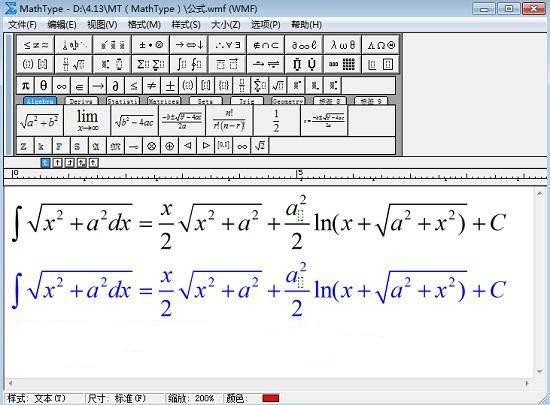Open the logical symbols palette (∴∀∃)
Viewport: 550px width, 405px height.
[227, 45]
